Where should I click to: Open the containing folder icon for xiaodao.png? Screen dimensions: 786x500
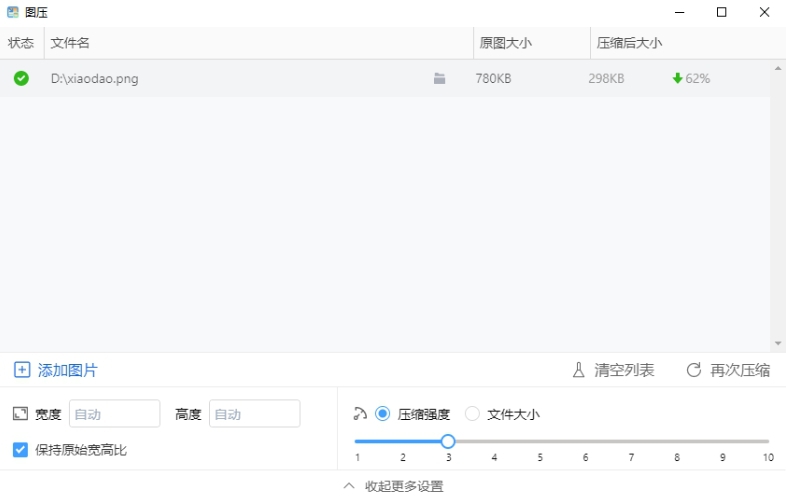(x=440, y=78)
